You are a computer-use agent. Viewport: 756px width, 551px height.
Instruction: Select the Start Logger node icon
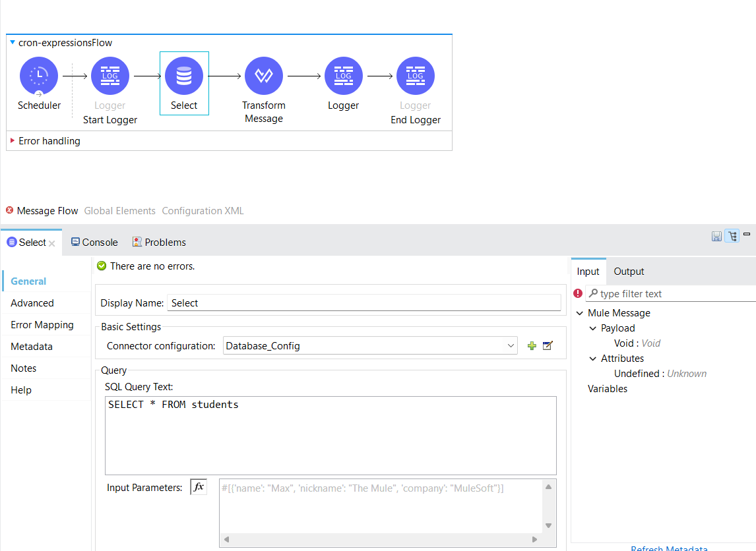(x=110, y=76)
